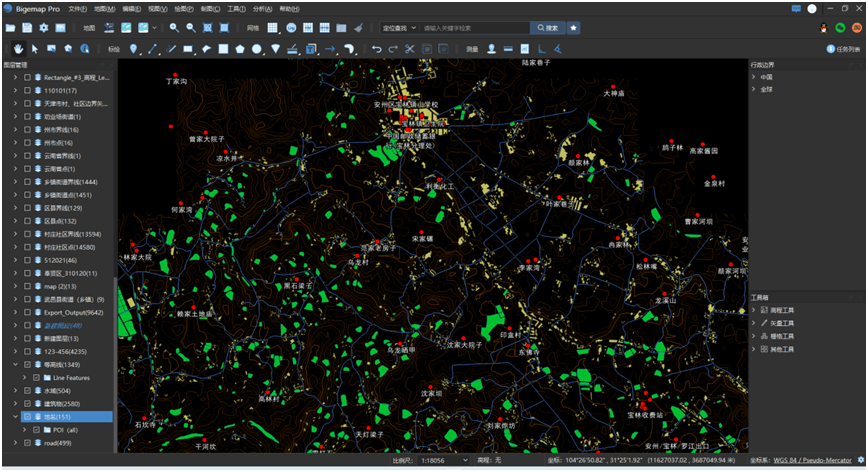Screen dimensions: 868x472
Task: Select the arrow pointer tool
Action: tap(35, 49)
